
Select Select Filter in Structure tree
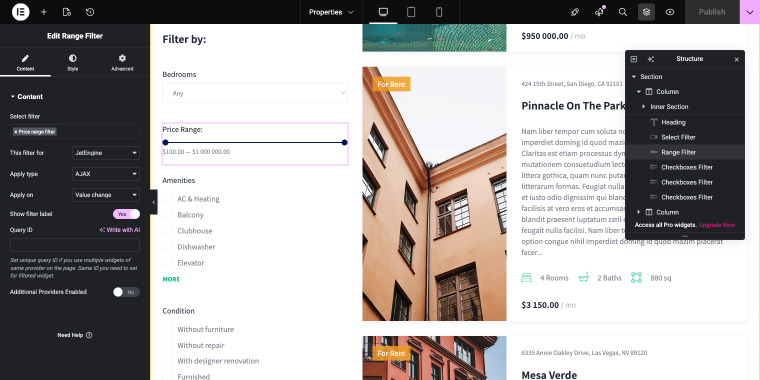[x=684, y=137]
